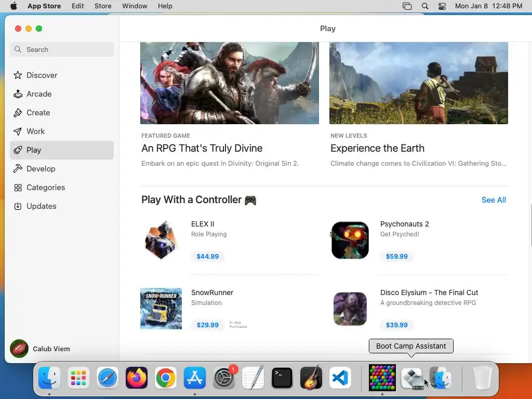
Task: Open the Divinity featured game artwork
Action: click(x=230, y=83)
